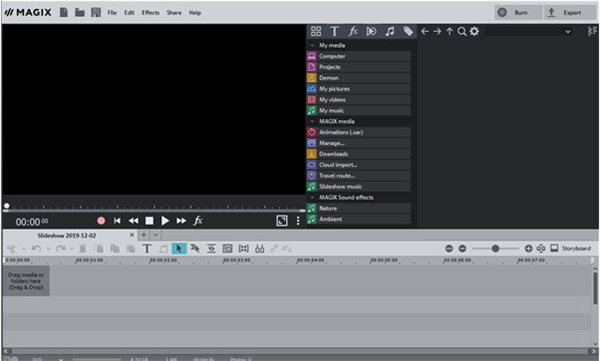Select the Slideshow 2019-12-02 tab
Viewport: 600px width, 361px height.
67,235
